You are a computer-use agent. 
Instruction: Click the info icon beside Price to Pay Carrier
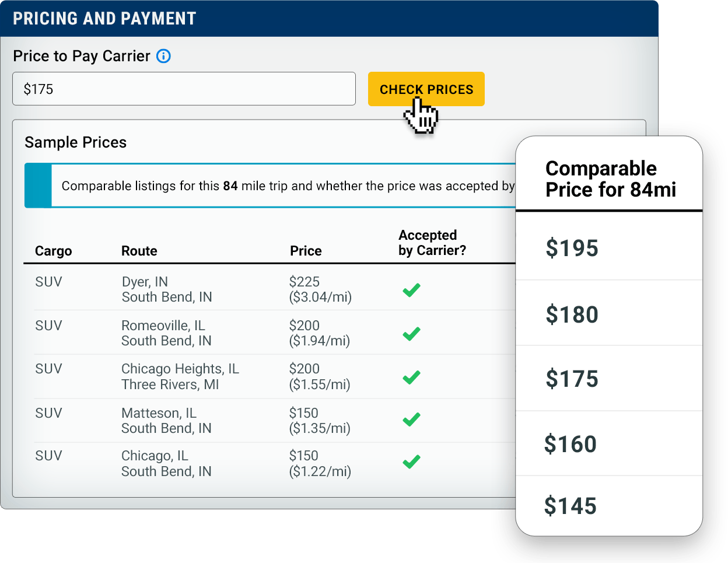(x=164, y=56)
